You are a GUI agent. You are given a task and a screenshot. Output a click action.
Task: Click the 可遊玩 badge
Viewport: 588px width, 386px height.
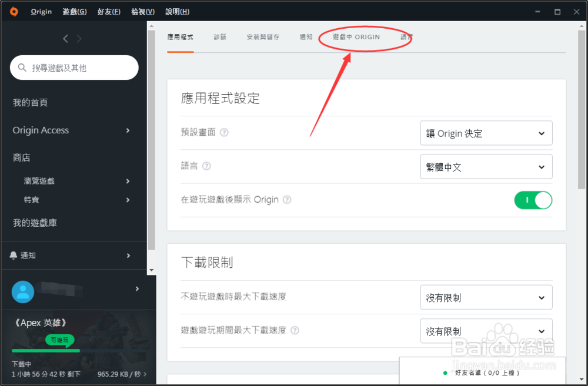[59, 340]
